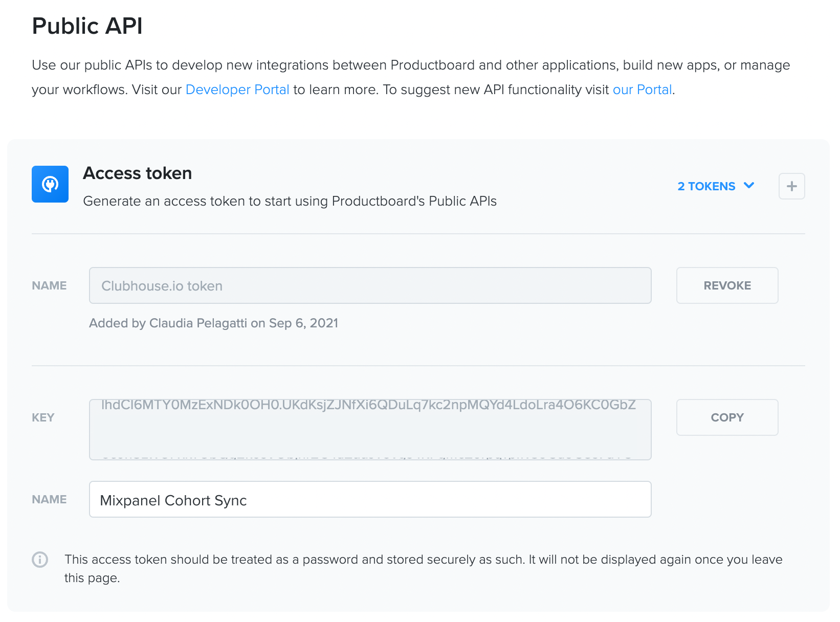This screenshot has height=622, width=840.
Task: Select the Access token section header
Action: 137,173
